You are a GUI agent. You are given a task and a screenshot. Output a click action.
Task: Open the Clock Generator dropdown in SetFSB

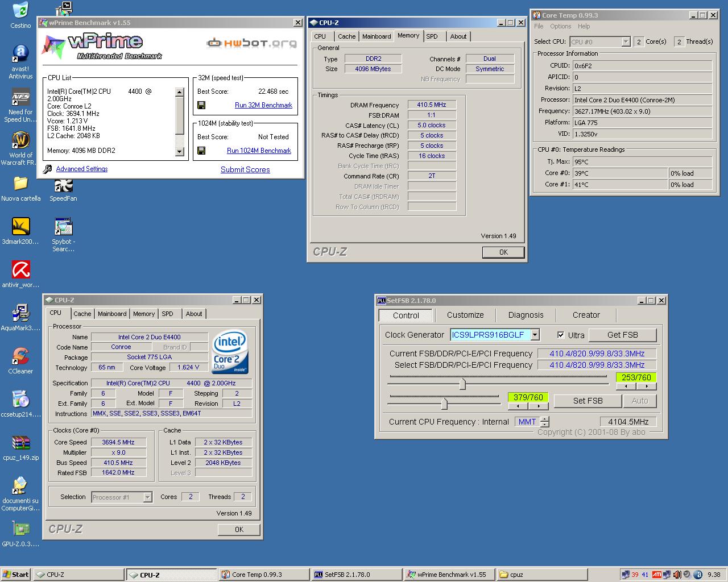tap(535, 335)
